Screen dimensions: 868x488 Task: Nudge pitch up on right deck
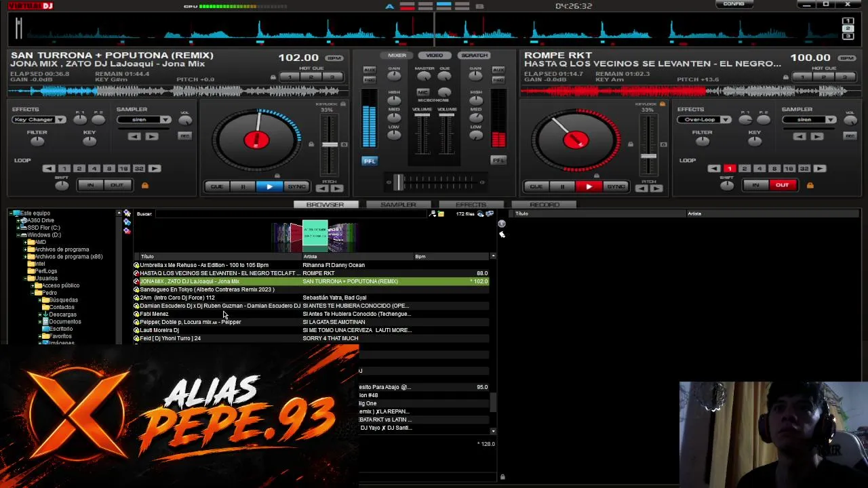click(655, 188)
